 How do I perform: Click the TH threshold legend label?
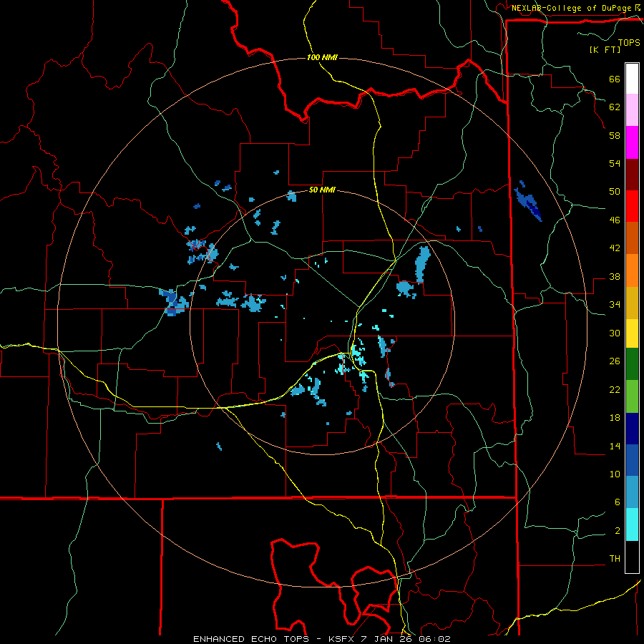coord(615,558)
